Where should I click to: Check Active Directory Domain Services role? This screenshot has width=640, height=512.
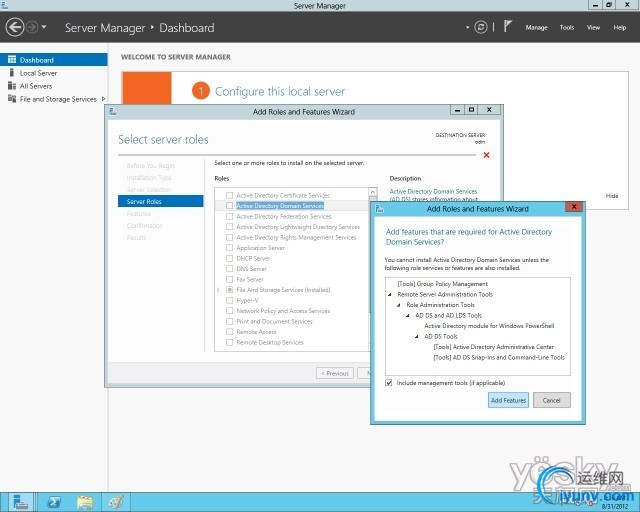(x=229, y=206)
